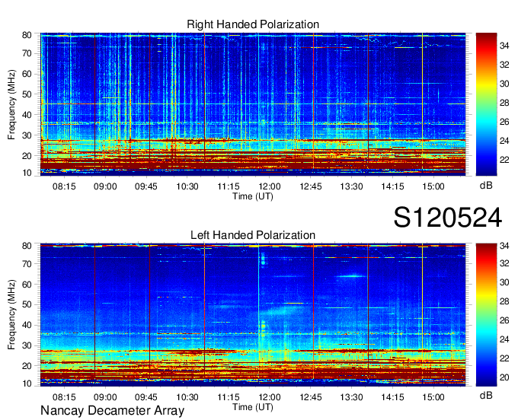Image resolution: width=518 pixels, height=420 pixels.
Task: Click 10 MHz tick on Left Handed frequency axis
Action: coord(27,383)
